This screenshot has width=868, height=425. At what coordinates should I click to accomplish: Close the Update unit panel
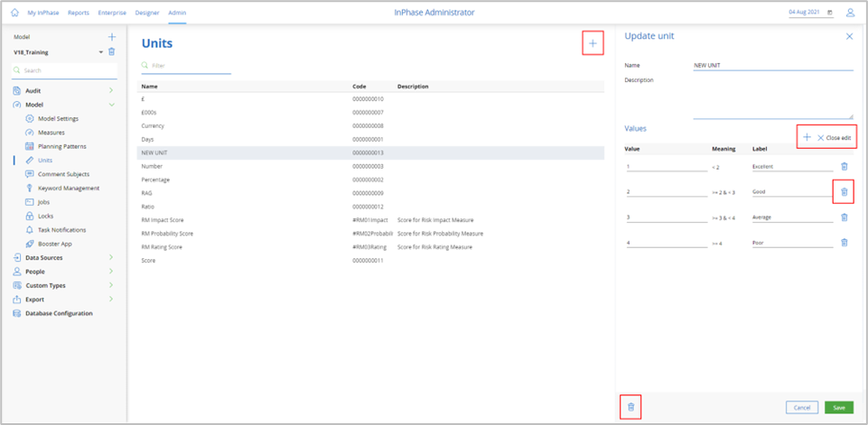850,36
